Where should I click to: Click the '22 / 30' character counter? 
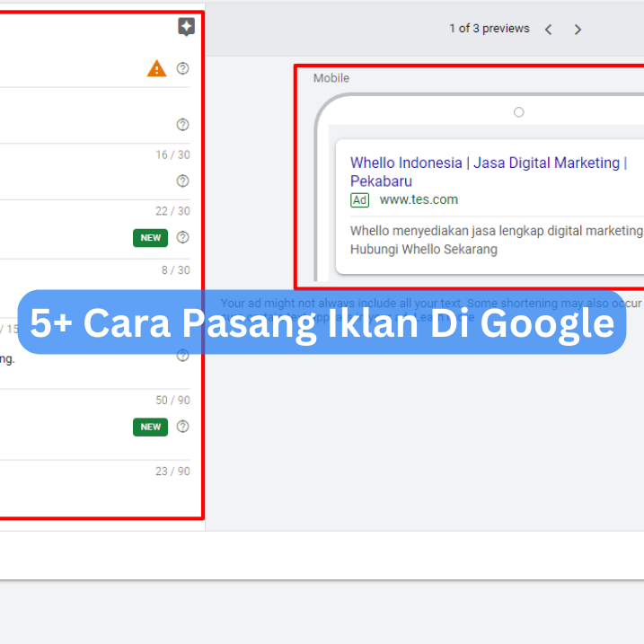pos(173,211)
